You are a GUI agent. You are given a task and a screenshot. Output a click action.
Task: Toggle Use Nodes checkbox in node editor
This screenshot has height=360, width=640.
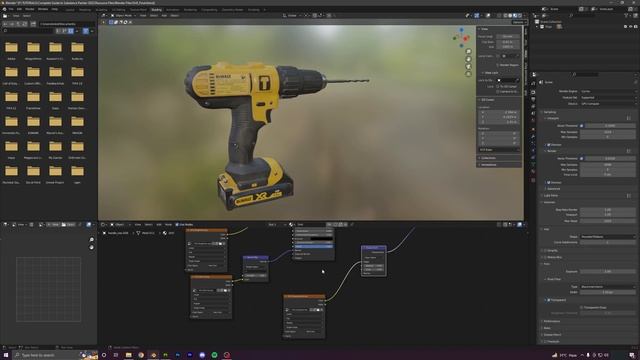coord(177,224)
